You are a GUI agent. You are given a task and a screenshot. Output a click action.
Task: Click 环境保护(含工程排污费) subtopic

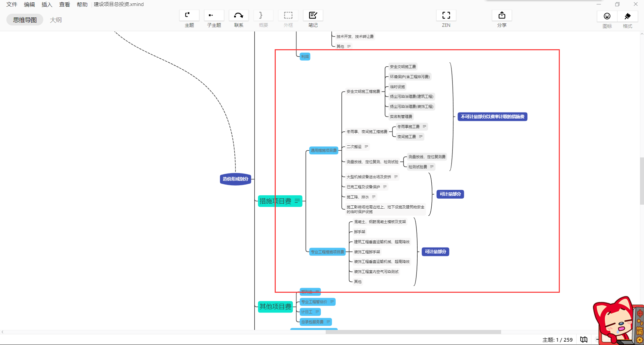pos(410,77)
